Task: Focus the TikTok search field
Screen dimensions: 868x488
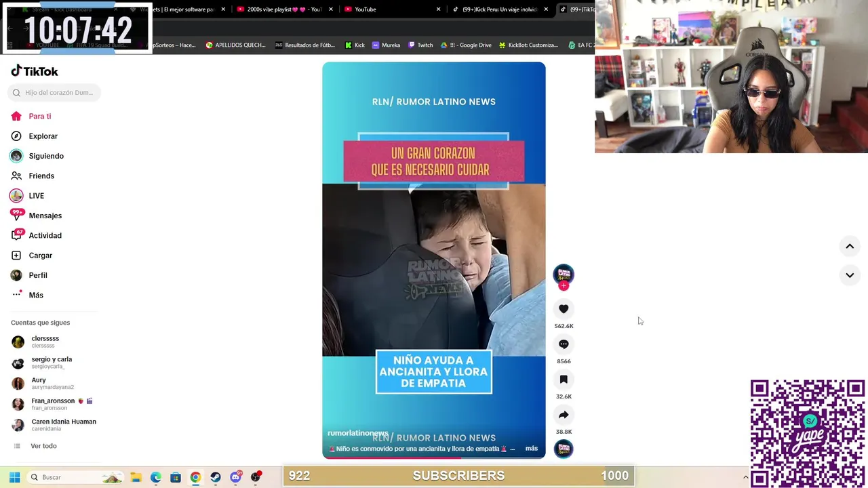Action: click(x=55, y=92)
